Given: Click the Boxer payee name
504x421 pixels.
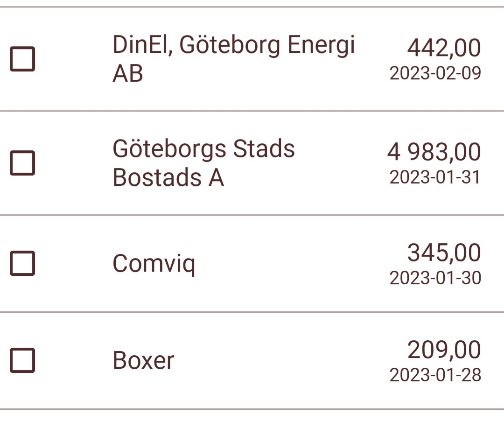Looking at the screenshot, I should point(143,360).
